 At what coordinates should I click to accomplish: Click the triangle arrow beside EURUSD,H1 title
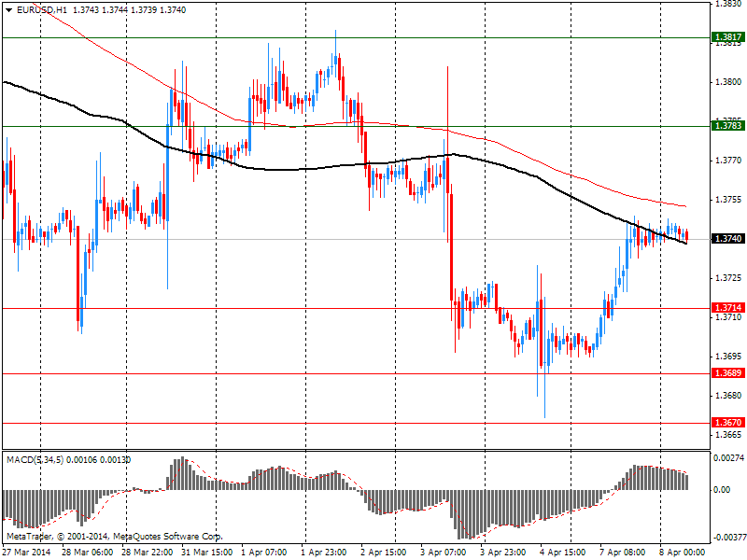pos(8,9)
